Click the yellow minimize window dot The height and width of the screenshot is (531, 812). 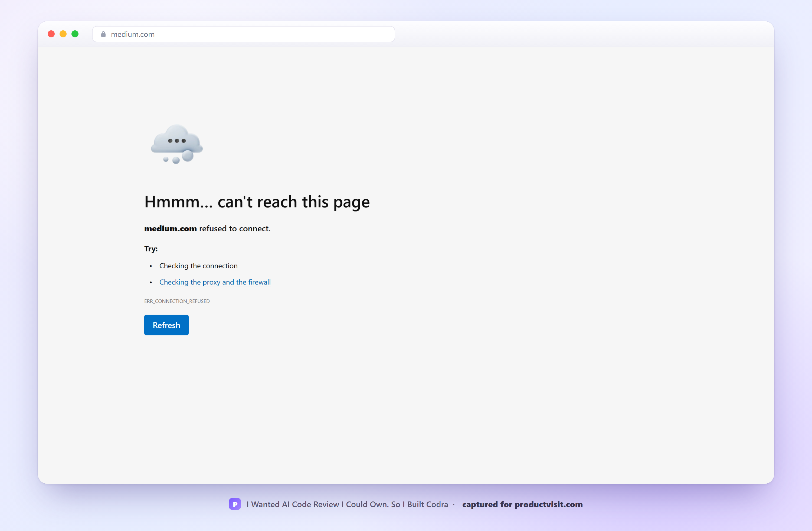coord(63,34)
